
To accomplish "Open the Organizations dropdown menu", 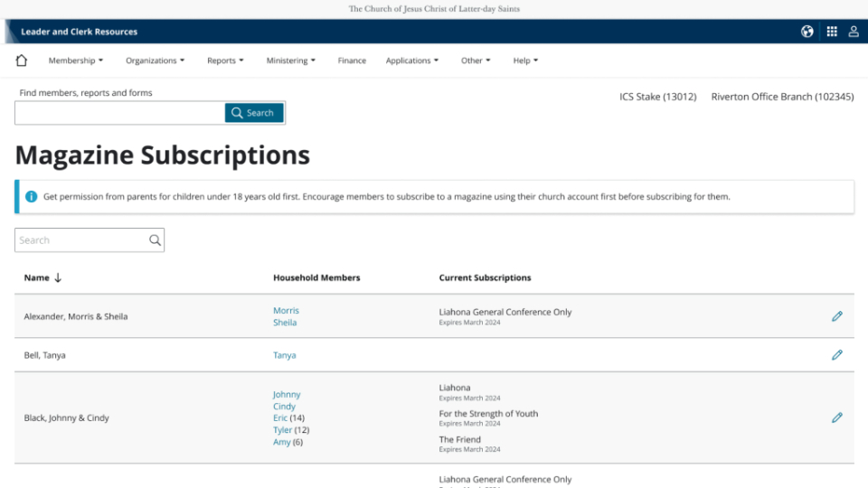I will 155,61.
